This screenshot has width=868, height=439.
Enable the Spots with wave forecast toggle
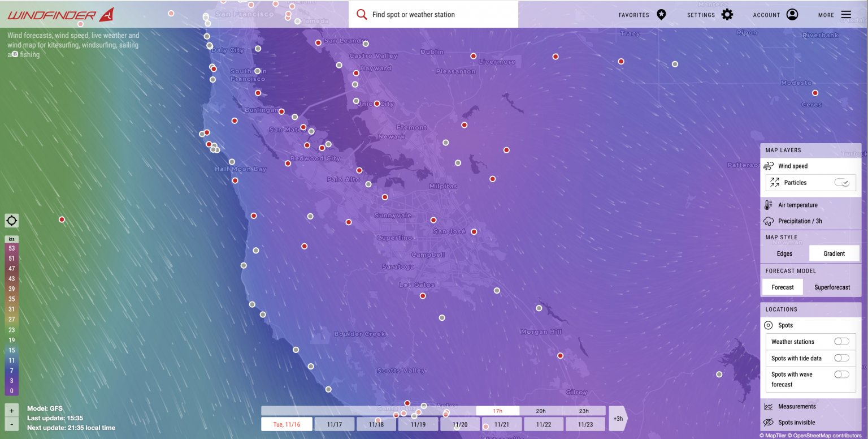[841, 374]
